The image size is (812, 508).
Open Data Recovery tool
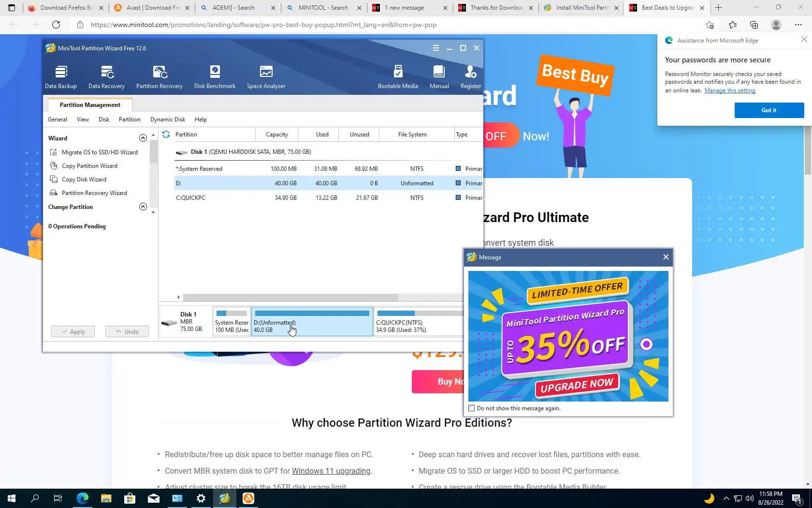tap(106, 76)
